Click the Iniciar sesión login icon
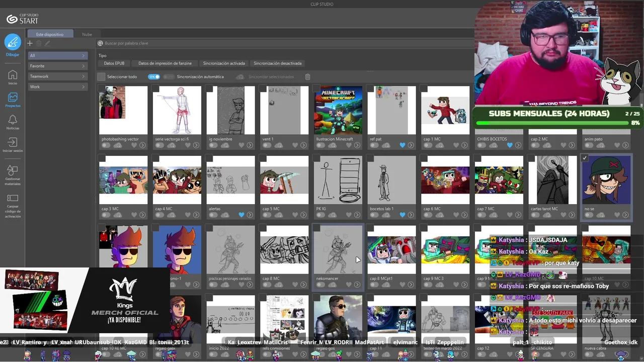The image size is (644, 362). [x=13, y=145]
